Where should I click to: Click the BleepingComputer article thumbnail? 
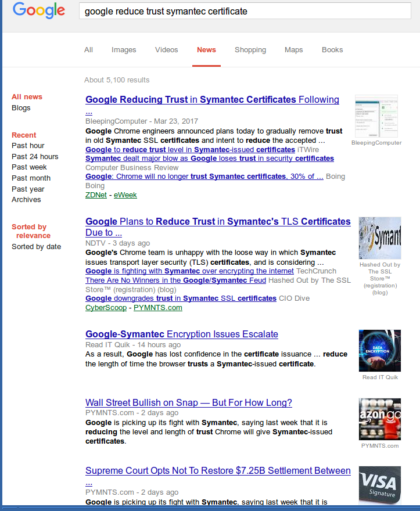pos(376,116)
